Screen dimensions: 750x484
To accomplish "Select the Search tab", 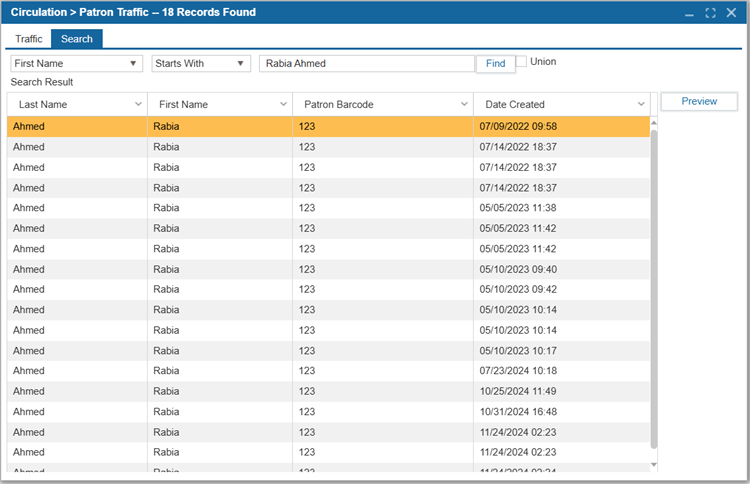I will coord(77,39).
